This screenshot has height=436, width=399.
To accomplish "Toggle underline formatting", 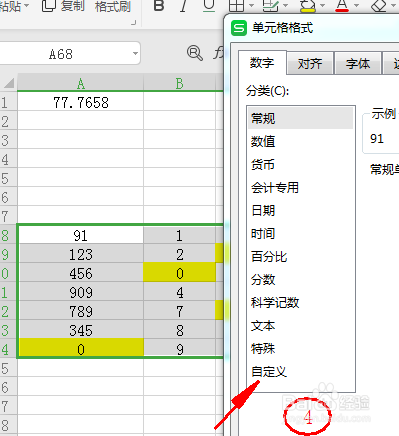I will tap(209, 6).
